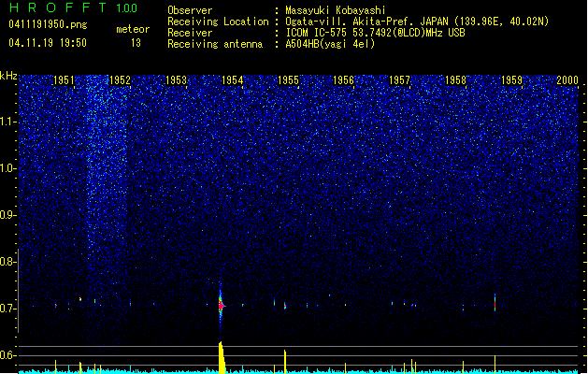The width and height of the screenshot is (588, 374).
Task: Click the ICOM IC-575 53.7492 receiver text
Action: click(x=375, y=33)
